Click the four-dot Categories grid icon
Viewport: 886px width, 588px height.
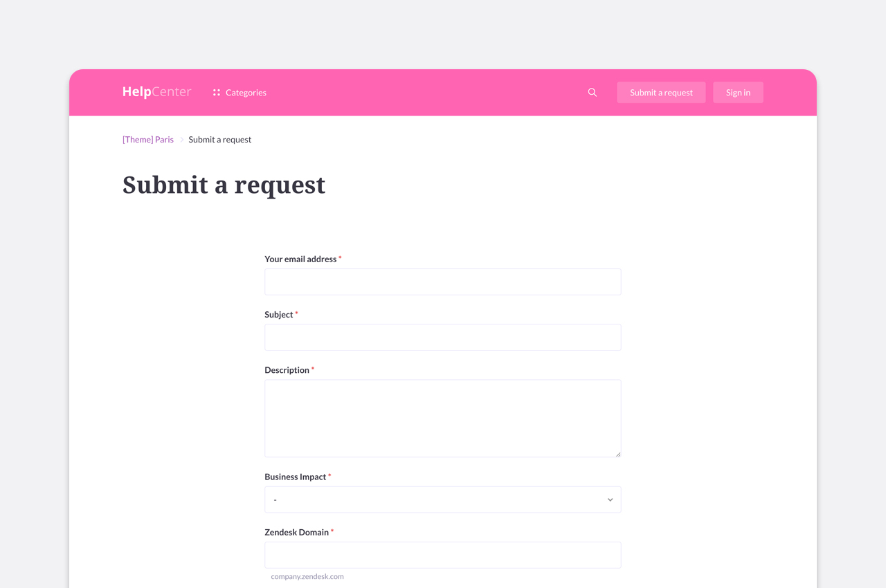(x=217, y=92)
